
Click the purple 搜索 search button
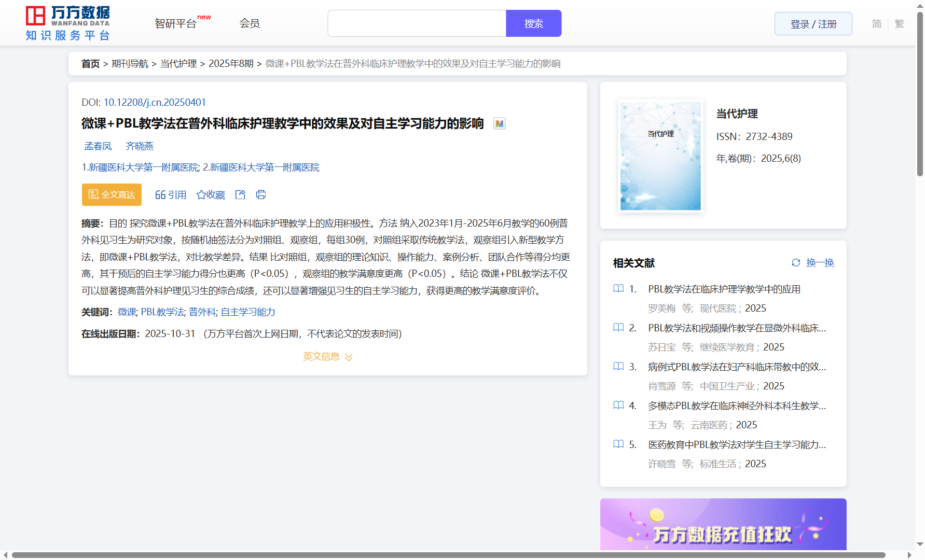click(x=533, y=23)
